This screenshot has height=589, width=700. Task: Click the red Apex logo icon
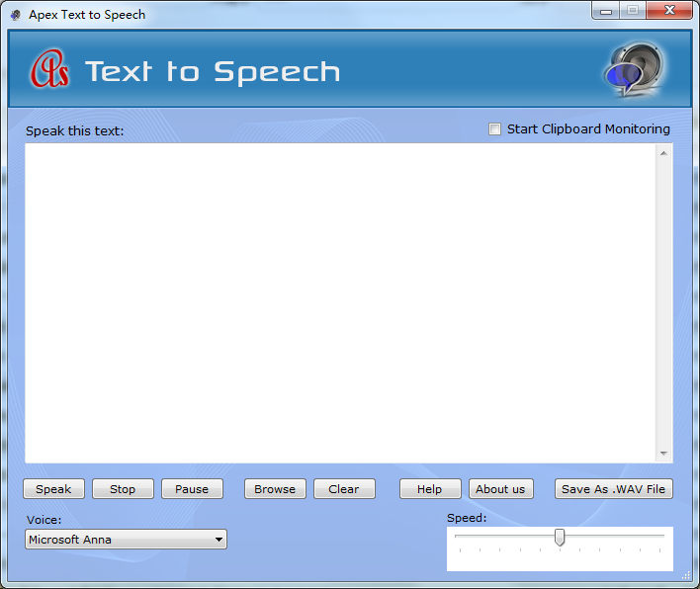click(x=50, y=69)
